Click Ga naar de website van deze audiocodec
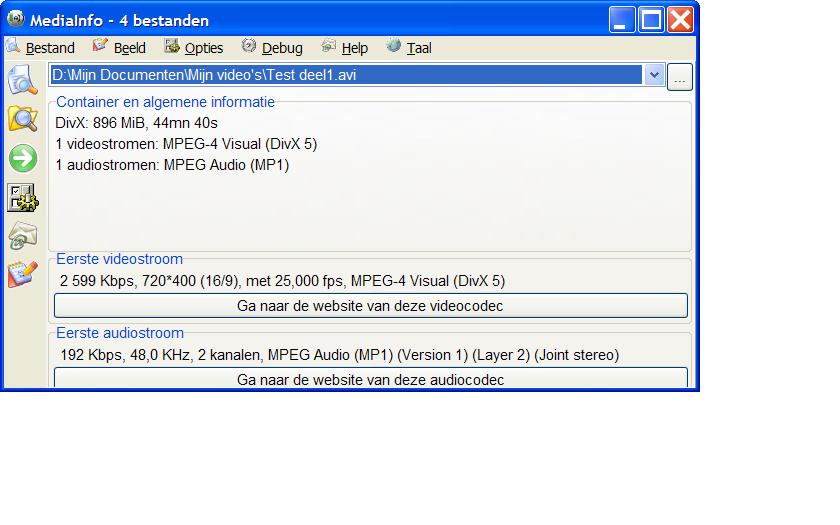This screenshot has width=840, height=525. click(371, 379)
